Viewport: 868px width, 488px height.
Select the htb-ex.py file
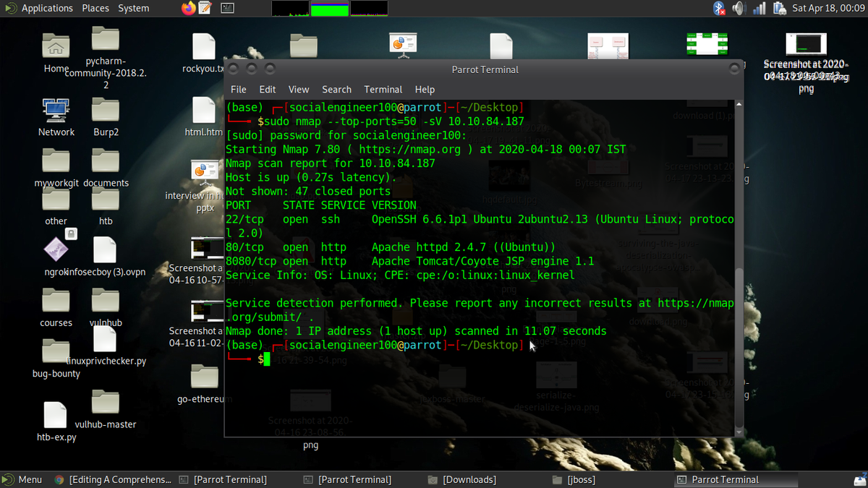click(x=56, y=422)
